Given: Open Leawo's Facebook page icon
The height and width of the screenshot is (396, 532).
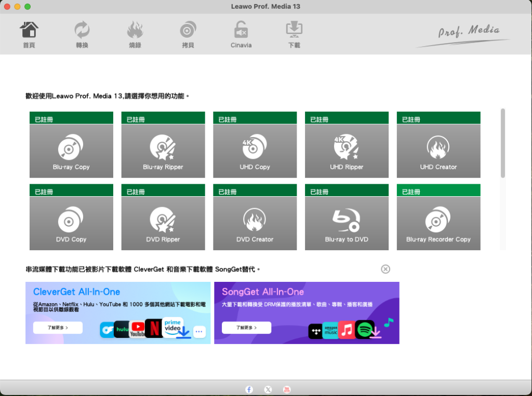Looking at the screenshot, I should (249, 389).
